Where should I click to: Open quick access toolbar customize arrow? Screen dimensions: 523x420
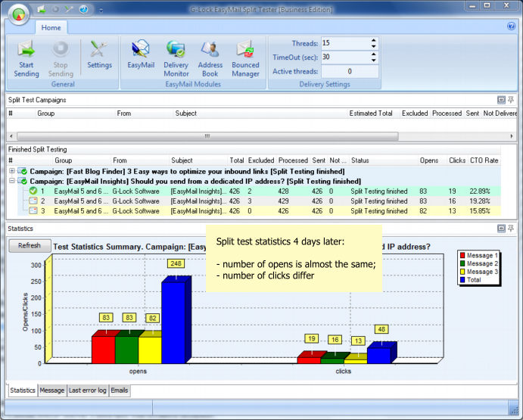pyautogui.click(x=101, y=11)
